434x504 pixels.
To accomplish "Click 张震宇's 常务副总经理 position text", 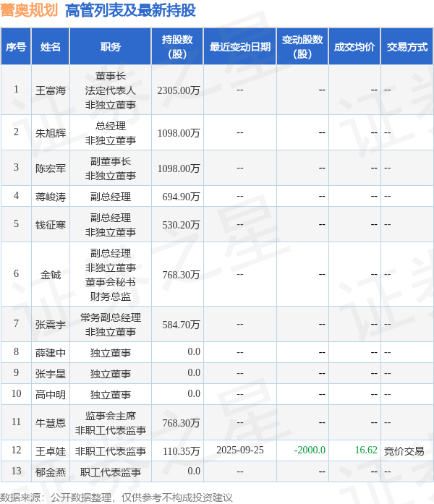I will pyautogui.click(x=111, y=317).
